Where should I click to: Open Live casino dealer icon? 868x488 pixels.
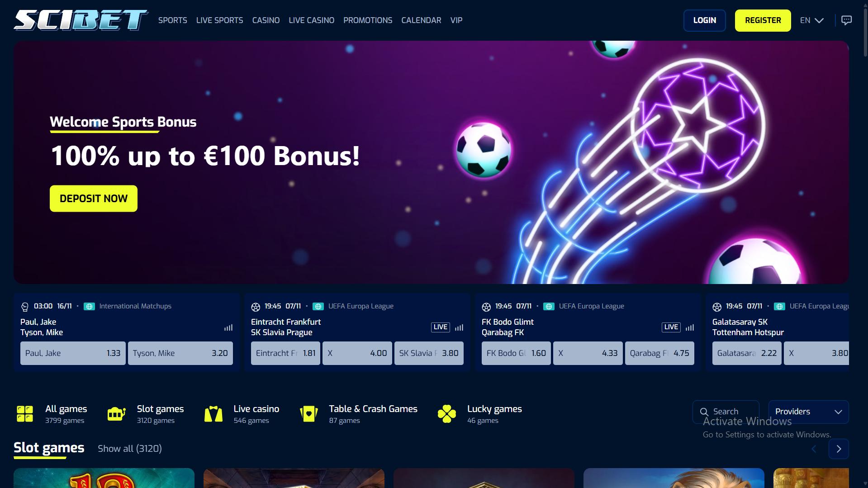pos(213,414)
